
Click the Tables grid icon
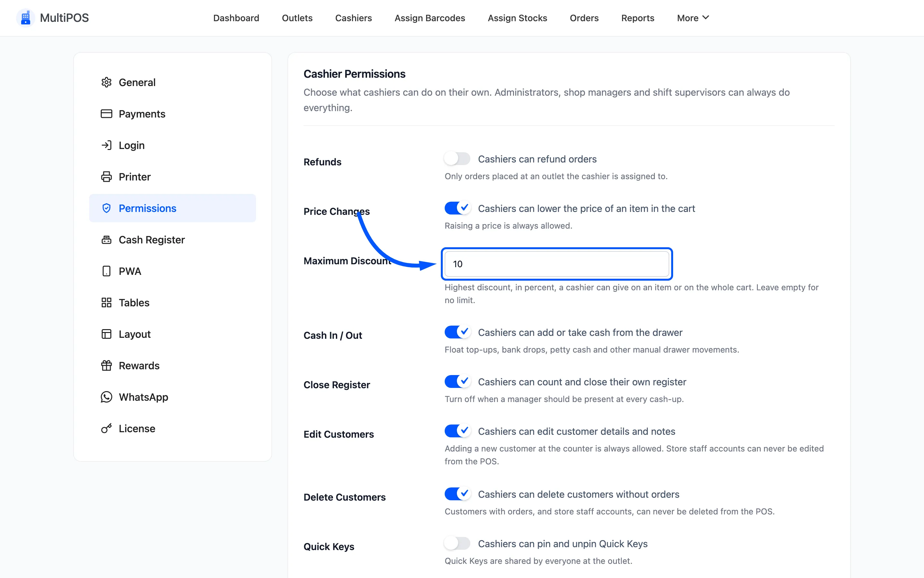tap(106, 303)
